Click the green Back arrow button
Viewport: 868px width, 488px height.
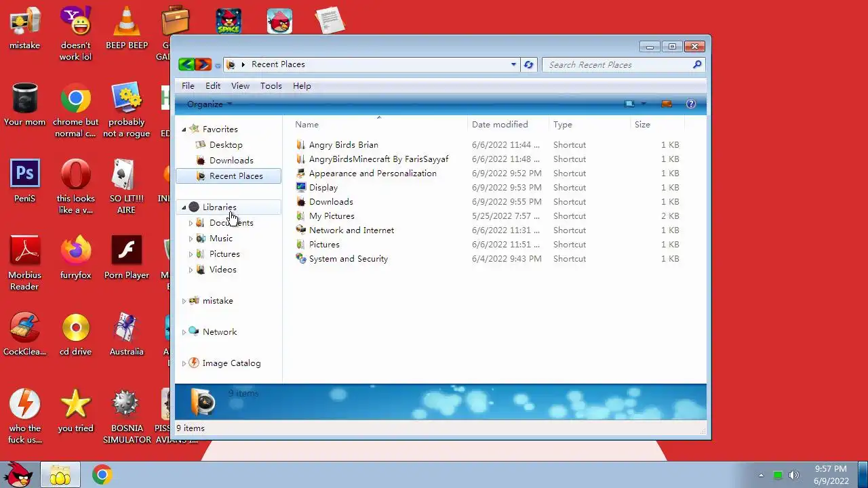click(x=186, y=64)
